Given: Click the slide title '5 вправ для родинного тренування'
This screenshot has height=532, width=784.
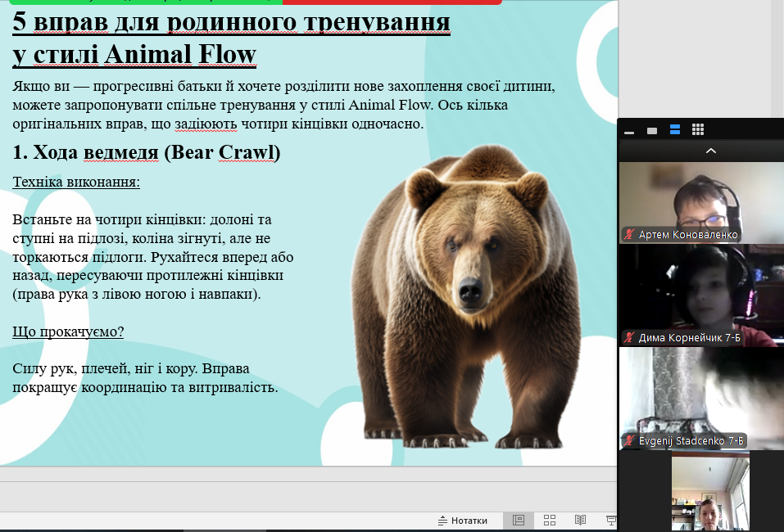Looking at the screenshot, I should coord(231,21).
